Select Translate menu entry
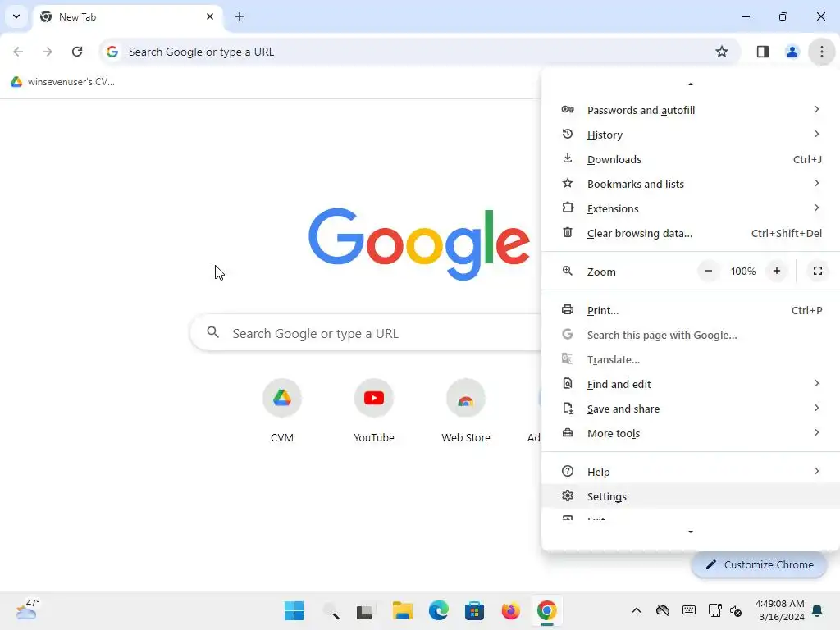 [x=691, y=359]
